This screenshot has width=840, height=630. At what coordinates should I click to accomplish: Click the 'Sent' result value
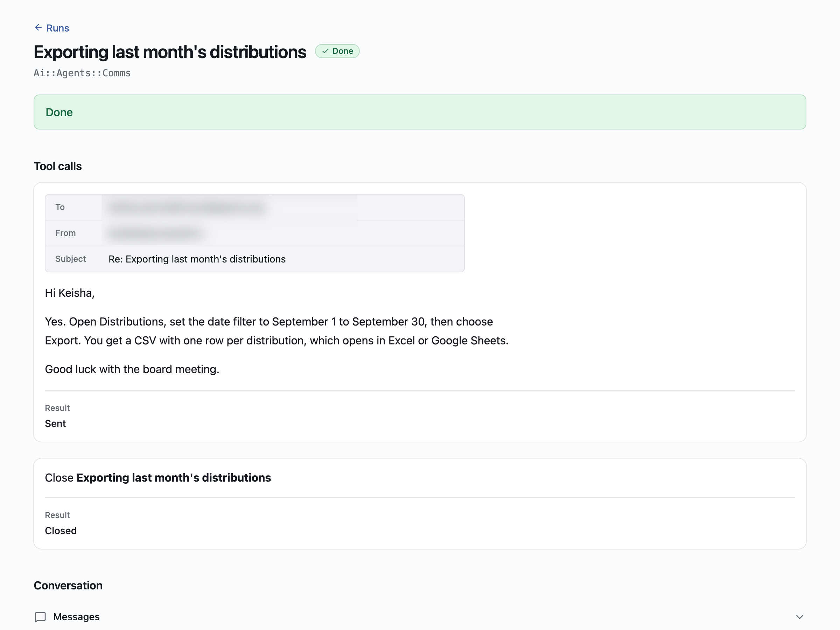point(55,423)
